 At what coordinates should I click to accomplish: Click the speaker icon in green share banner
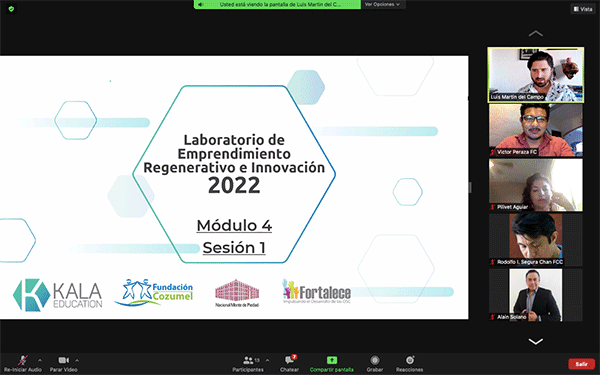[201, 5]
